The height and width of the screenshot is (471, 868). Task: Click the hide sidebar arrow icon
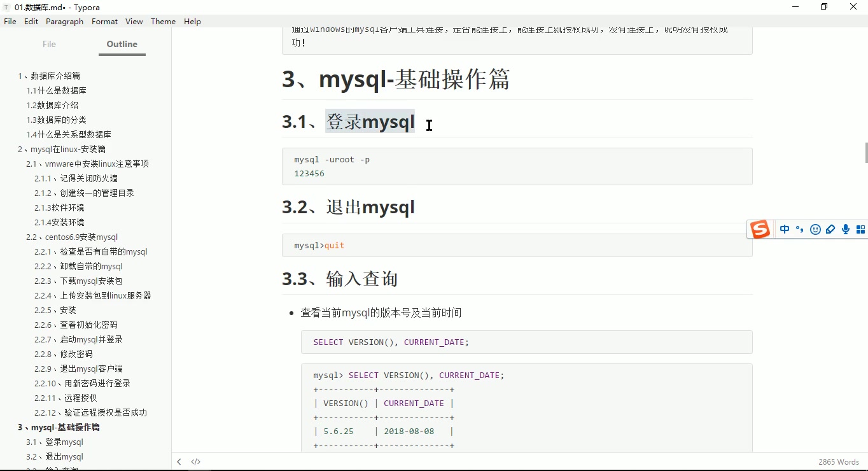point(179,462)
